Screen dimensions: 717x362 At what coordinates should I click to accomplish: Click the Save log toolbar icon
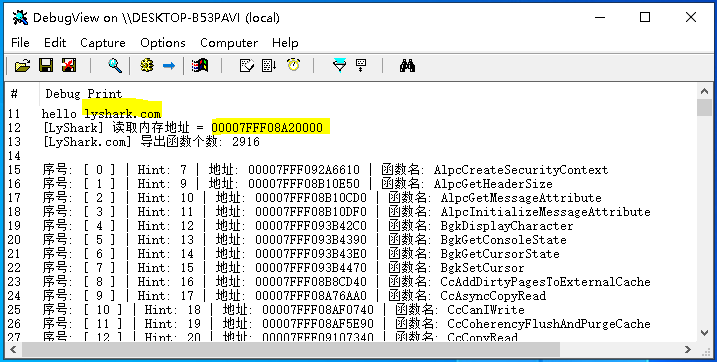pos(46,66)
